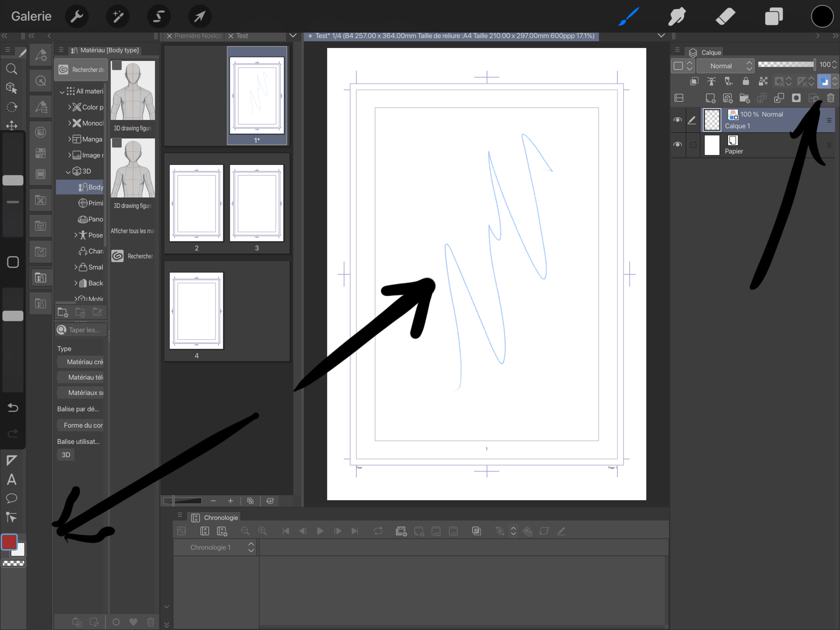Screen dimensions: 840x630
Task: Select the eraser tool in top bar
Action: pyautogui.click(x=725, y=16)
